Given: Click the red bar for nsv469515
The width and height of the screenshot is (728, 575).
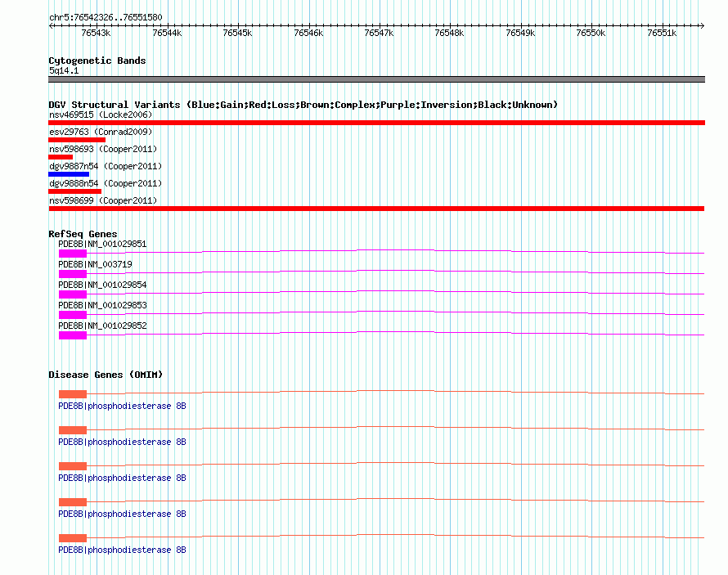Looking at the screenshot, I should [376, 123].
